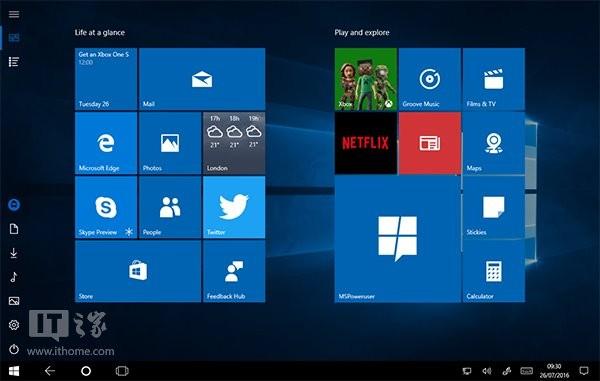
Task: Click the power button in sidebar
Action: pos(14,349)
